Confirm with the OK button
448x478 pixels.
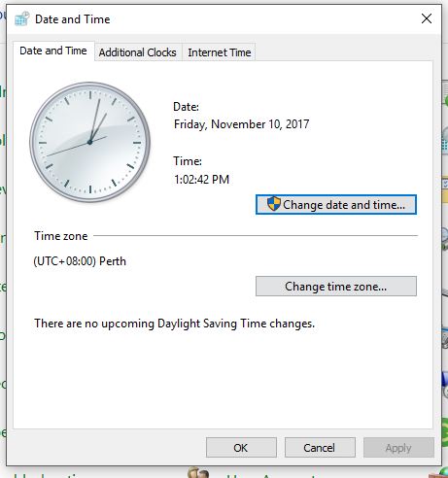click(x=241, y=448)
